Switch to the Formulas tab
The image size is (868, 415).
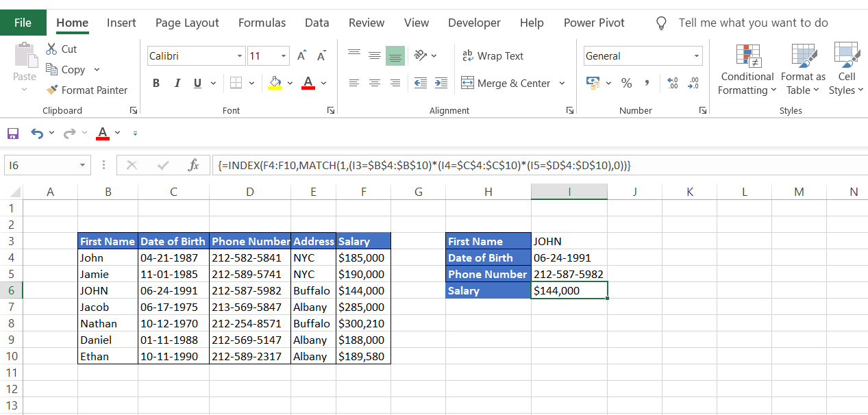262,23
